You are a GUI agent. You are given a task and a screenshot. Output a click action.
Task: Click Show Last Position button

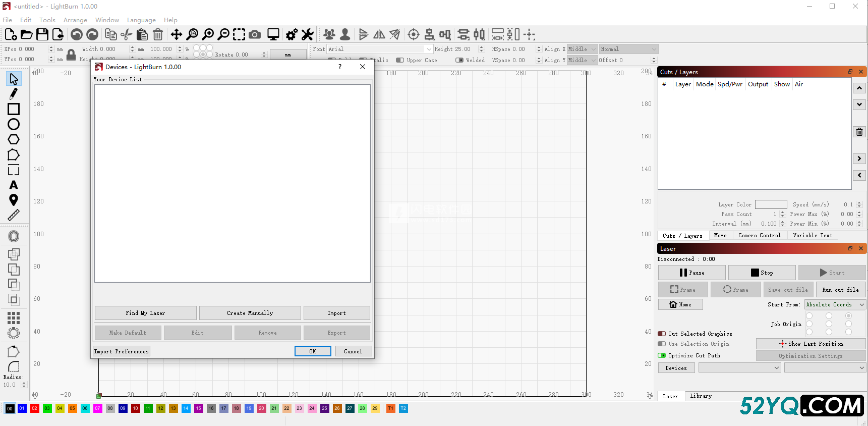pyautogui.click(x=811, y=344)
